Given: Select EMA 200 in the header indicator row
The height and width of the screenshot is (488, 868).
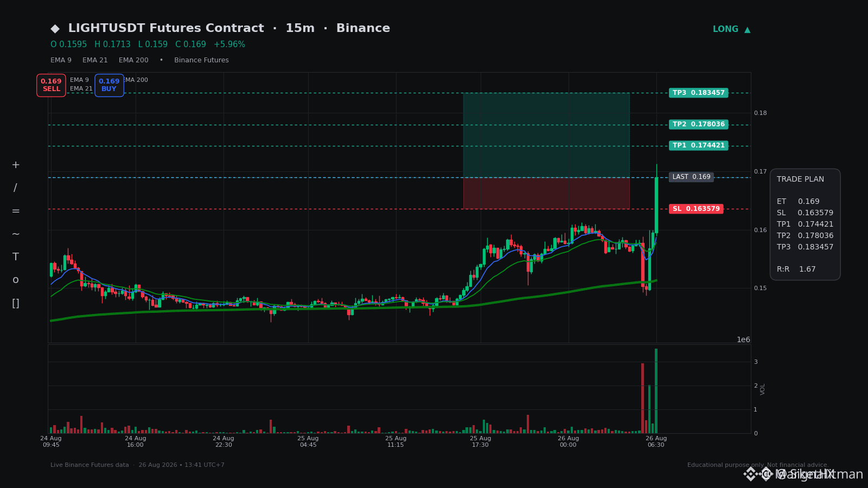Looking at the screenshot, I should (x=133, y=60).
